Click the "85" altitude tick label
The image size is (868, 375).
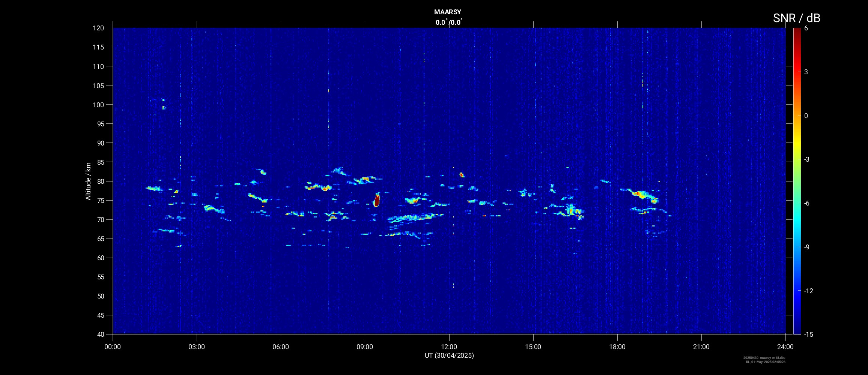pyautogui.click(x=100, y=162)
